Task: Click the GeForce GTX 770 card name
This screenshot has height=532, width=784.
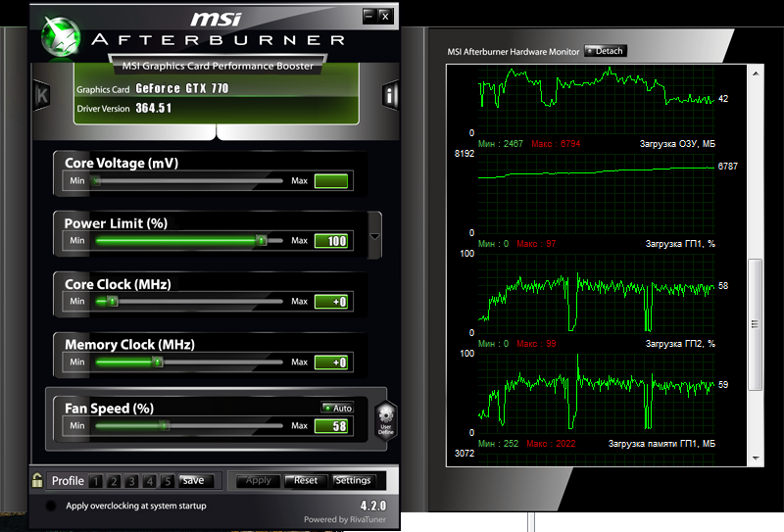Action: 182,88
